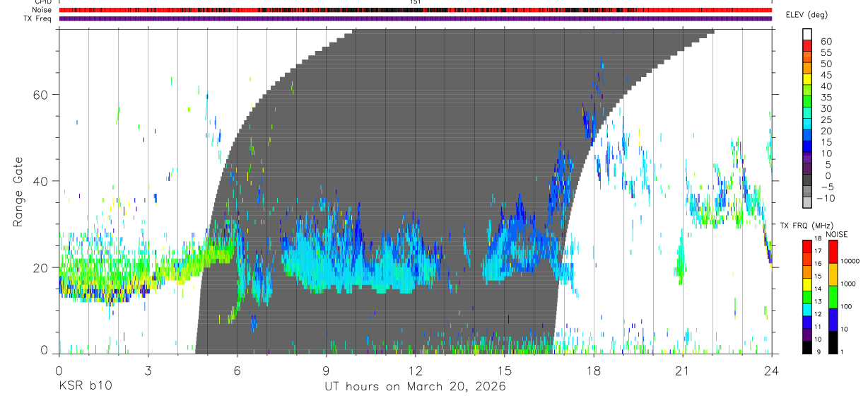The height and width of the screenshot is (401, 868).
Task: Click the 'NOISE' legend title
Action: click(x=836, y=234)
